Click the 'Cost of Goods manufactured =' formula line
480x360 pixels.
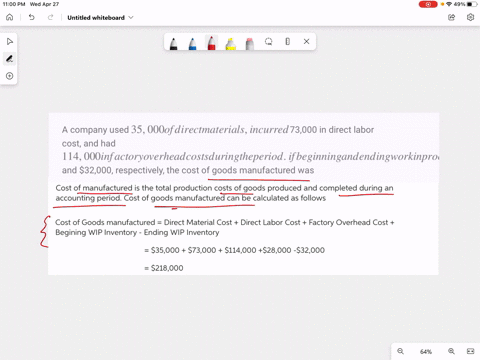[225, 222]
